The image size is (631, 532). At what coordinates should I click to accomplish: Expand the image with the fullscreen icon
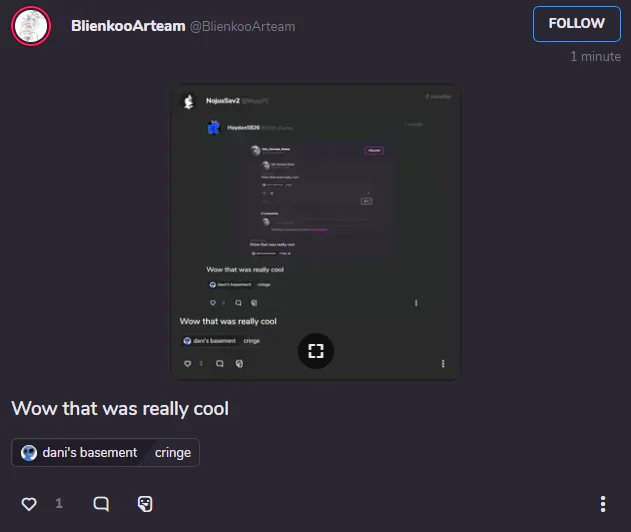coord(316,351)
